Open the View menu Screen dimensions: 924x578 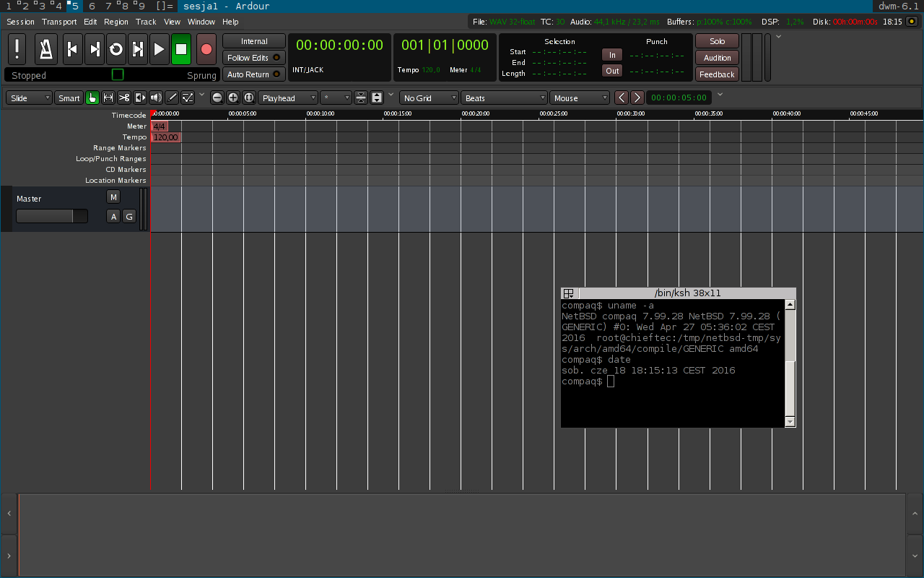point(172,22)
